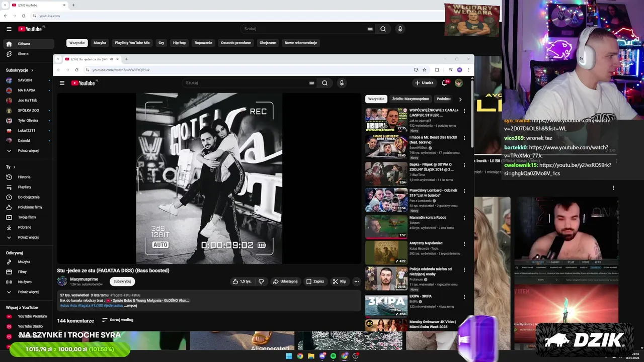This screenshot has width=644, height=362.
Task: Click the search magnifier in front YouTube window
Action: (325, 83)
